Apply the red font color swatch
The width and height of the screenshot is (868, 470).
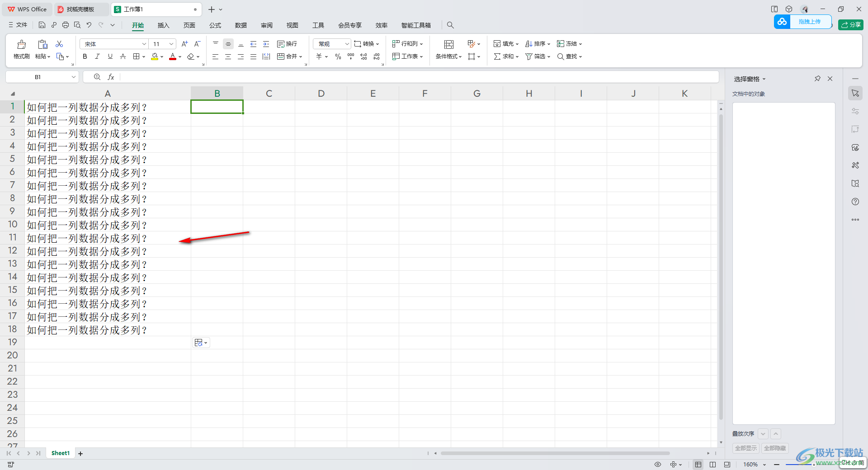[x=173, y=56]
